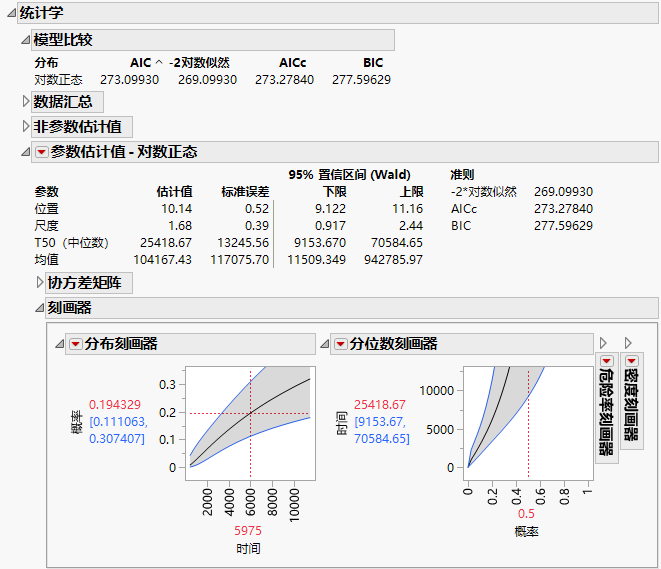Click the 危险率刻画器 vertical title

click(x=607, y=412)
